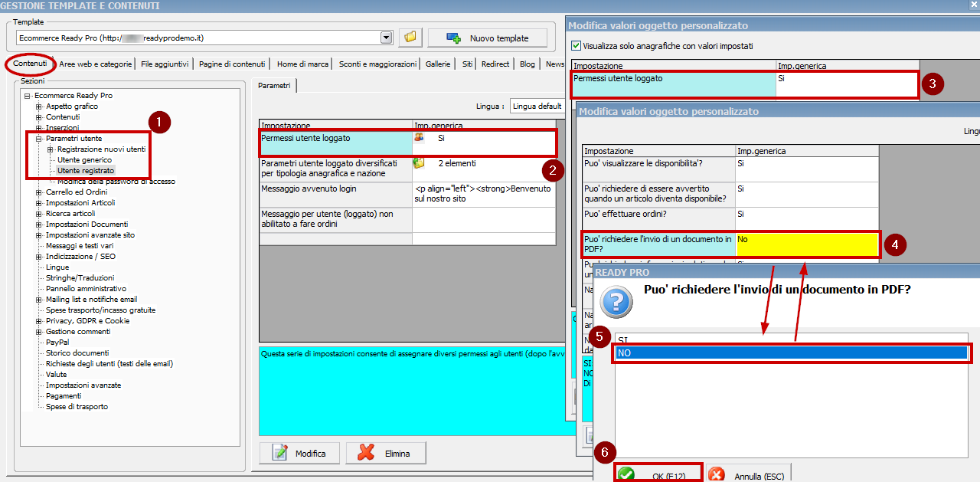This screenshot has width=980, height=482.
Task: Select the 'Puo' effettuare ordini?' row
Action: (730, 218)
